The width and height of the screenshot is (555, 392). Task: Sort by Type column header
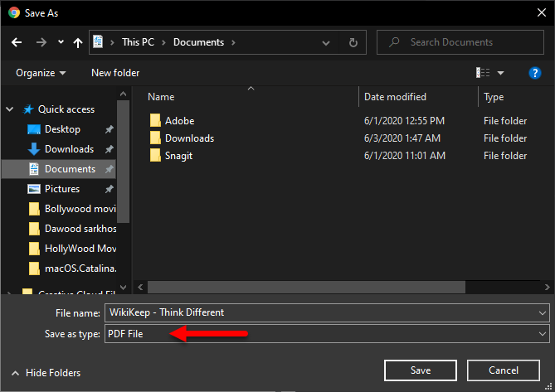494,97
